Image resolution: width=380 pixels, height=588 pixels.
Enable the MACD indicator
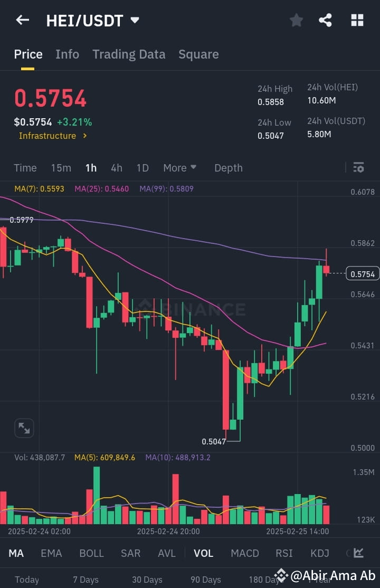tap(244, 553)
